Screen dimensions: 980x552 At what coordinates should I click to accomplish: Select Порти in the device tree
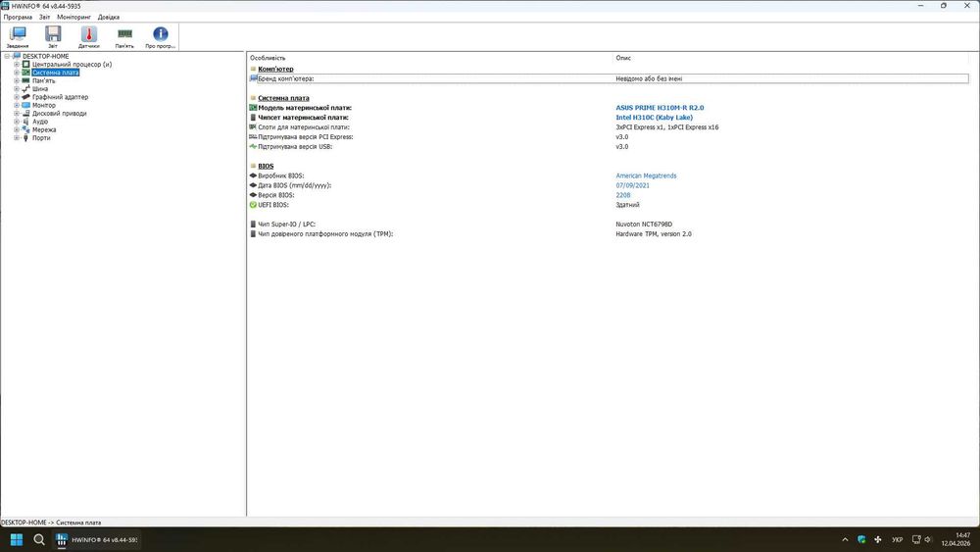[x=41, y=137]
